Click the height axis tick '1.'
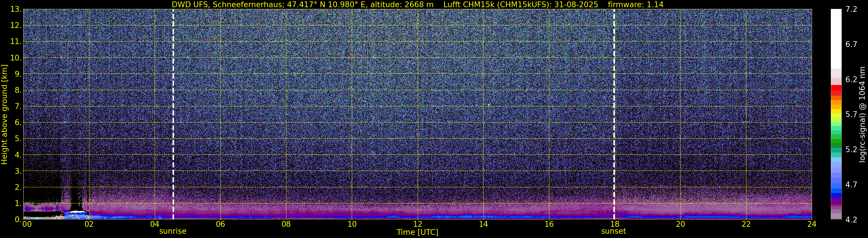Image resolution: width=868 pixels, height=238 pixels. [18, 204]
